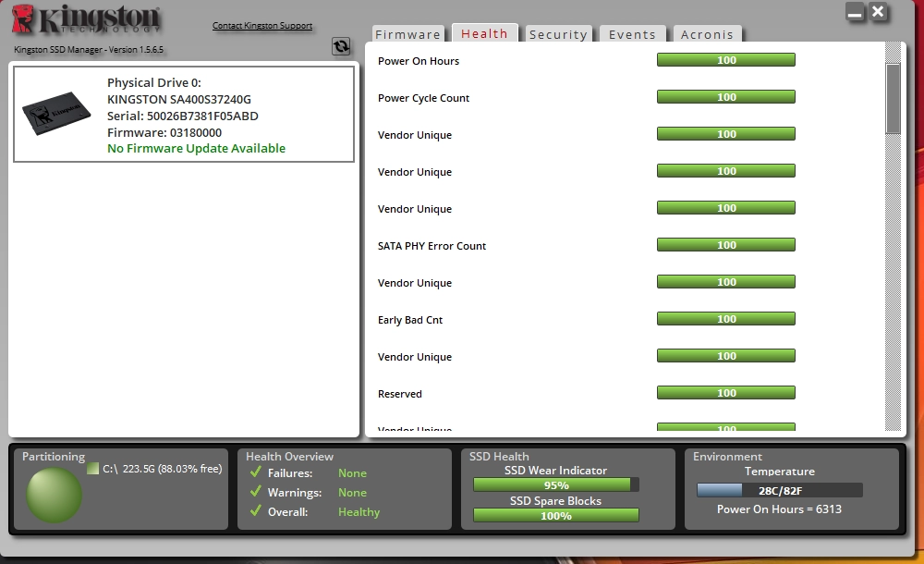Click the Reserved attribute label
Viewport: 924px width, 564px height.
pos(399,394)
